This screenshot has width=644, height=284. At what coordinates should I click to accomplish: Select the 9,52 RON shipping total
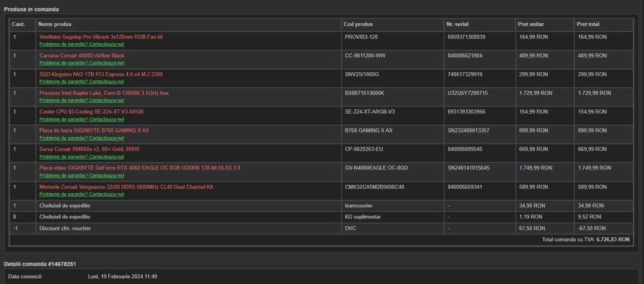click(589, 216)
